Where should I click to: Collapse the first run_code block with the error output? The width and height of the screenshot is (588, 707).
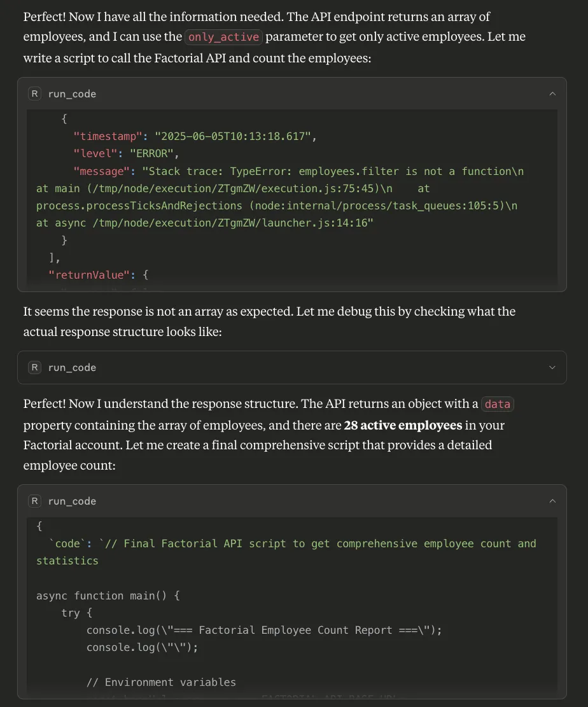point(552,94)
